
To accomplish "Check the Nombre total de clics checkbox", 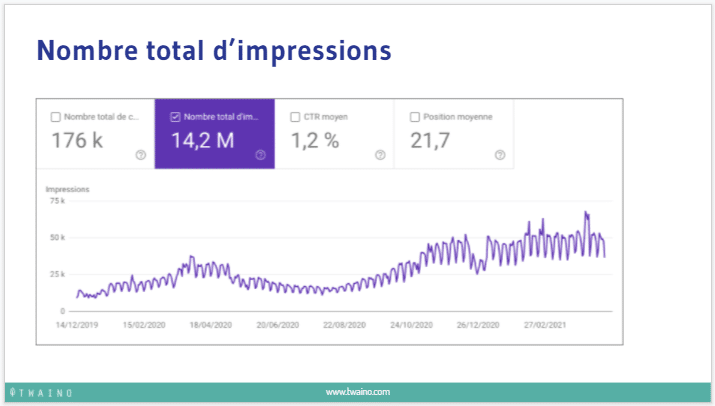I will click(x=56, y=117).
